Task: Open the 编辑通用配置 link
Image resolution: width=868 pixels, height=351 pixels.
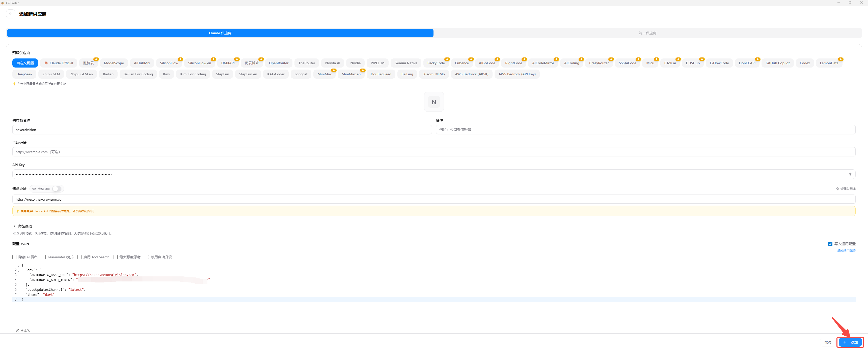Action: coord(846,251)
